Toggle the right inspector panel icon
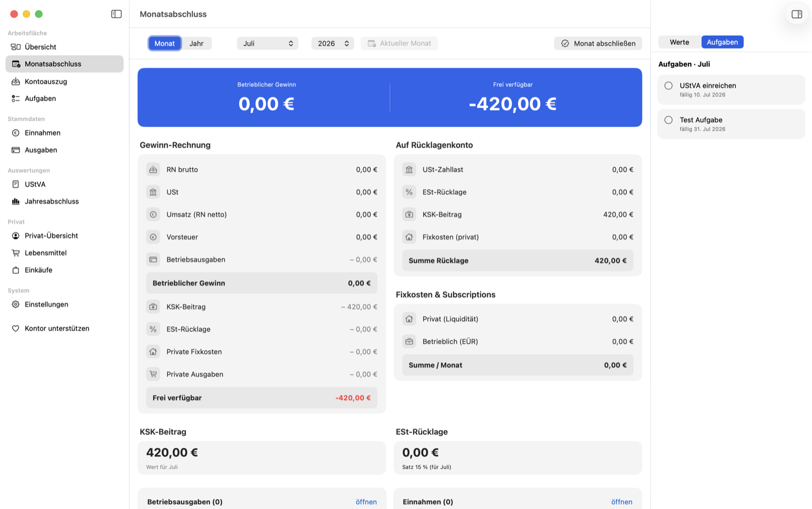The width and height of the screenshot is (812, 509). [797, 14]
